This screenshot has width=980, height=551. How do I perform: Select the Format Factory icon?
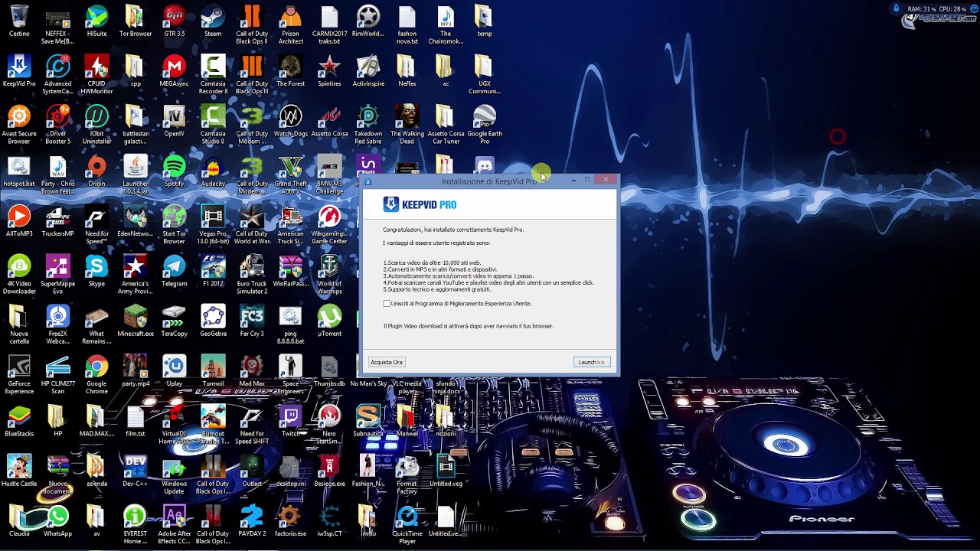407,467
